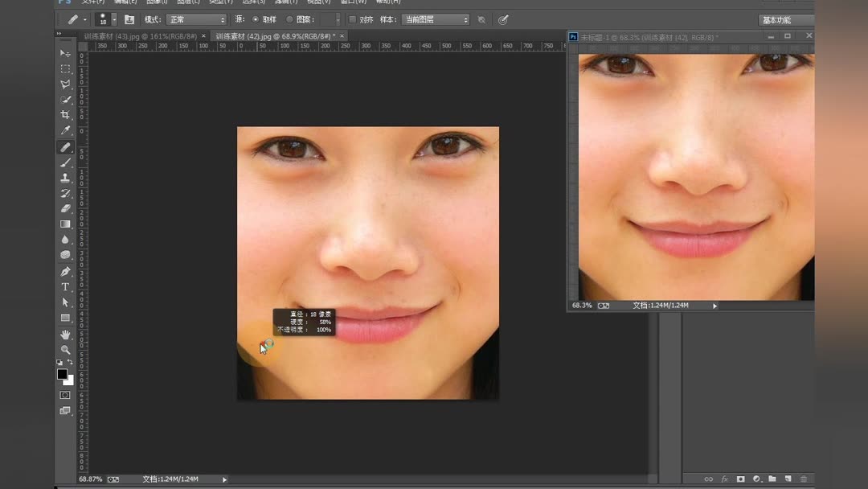Click the Eyedropper tool
Image resolution: width=868 pixels, height=489 pixels.
pos(65,131)
